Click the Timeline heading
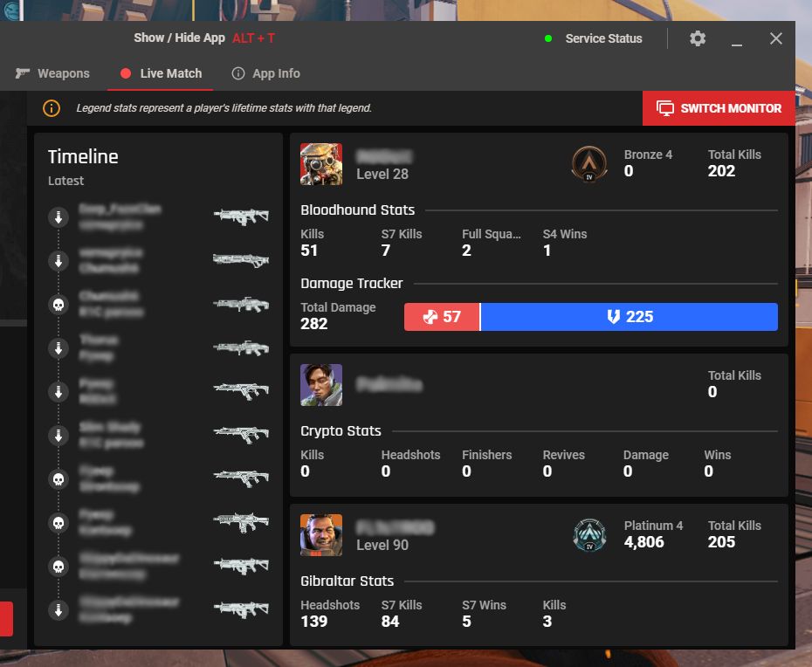The height and width of the screenshot is (667, 812). click(x=83, y=156)
